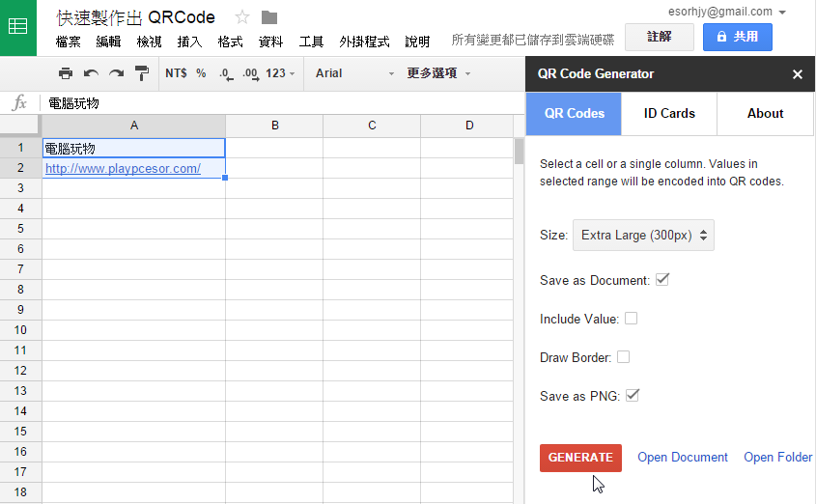
Task: Undo the last action
Action: [91, 73]
